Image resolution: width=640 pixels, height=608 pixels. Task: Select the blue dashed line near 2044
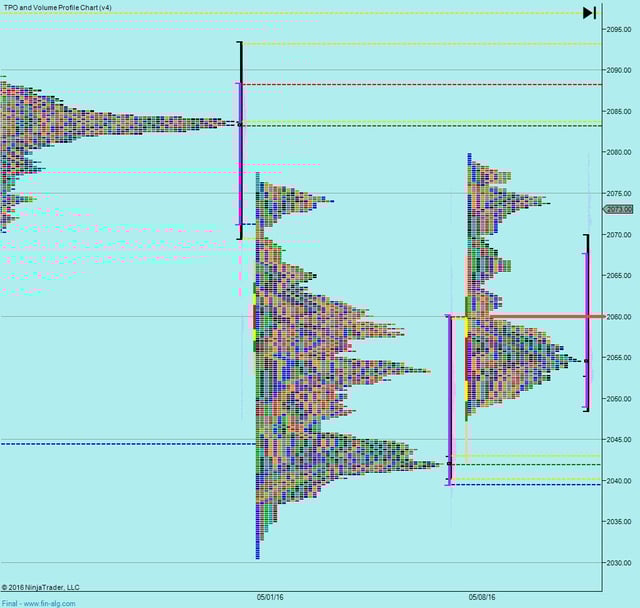(120, 444)
